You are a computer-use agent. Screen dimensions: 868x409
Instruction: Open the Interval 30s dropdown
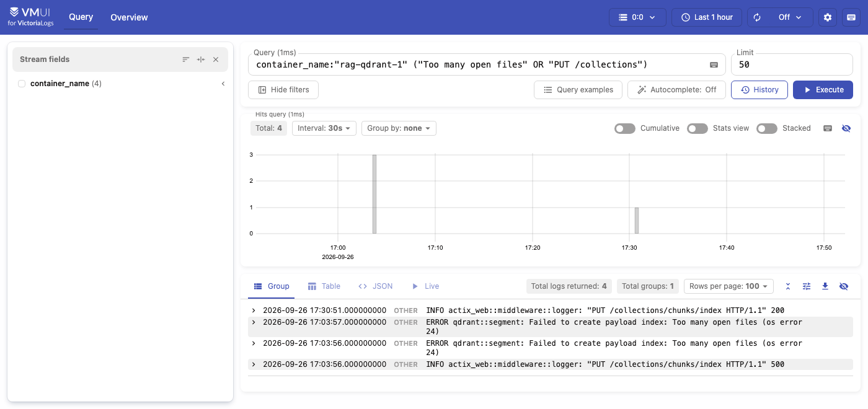324,128
